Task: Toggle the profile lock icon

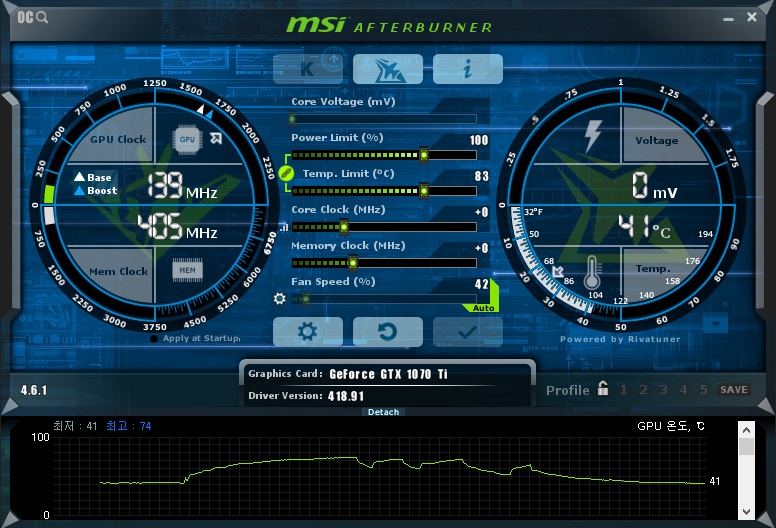Action: point(603,388)
